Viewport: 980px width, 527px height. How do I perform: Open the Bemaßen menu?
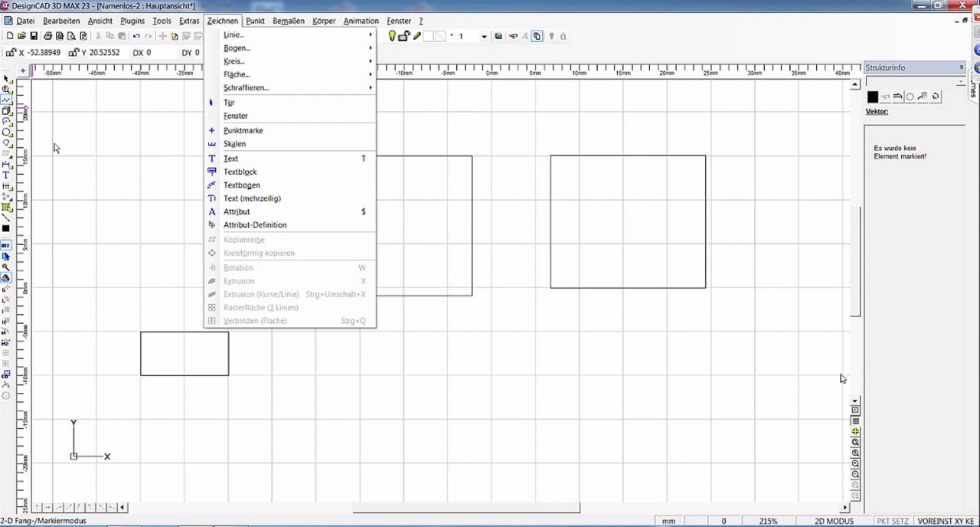point(288,21)
